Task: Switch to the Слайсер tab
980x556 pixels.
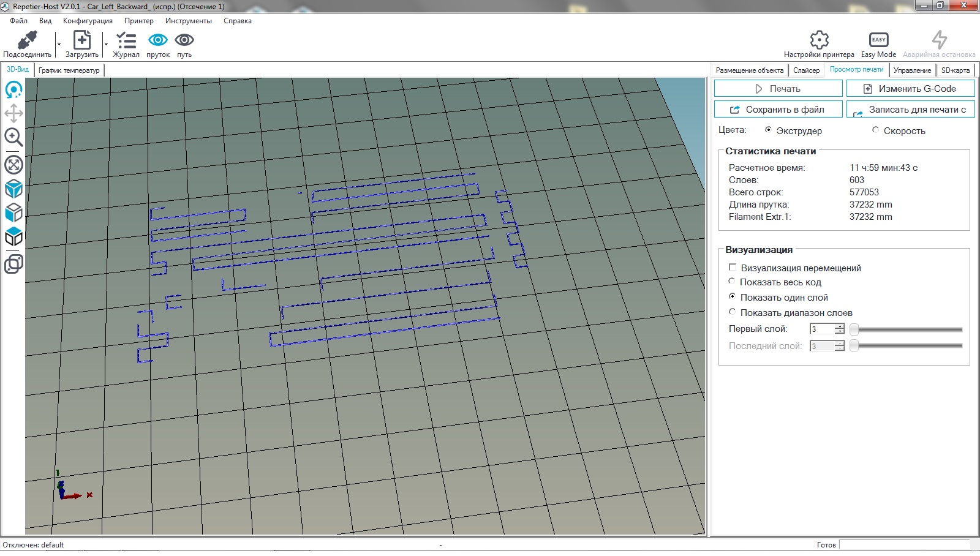Action: [806, 70]
